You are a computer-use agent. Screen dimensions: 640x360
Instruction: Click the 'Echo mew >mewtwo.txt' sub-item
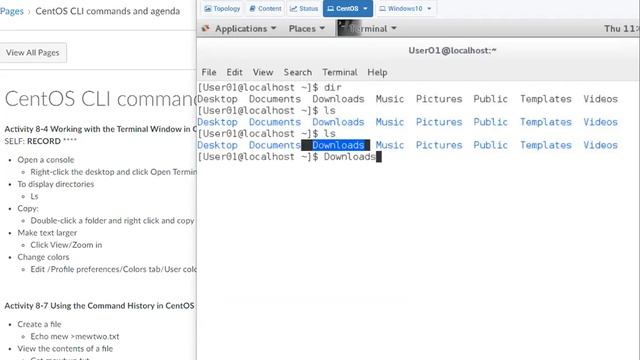75,336
